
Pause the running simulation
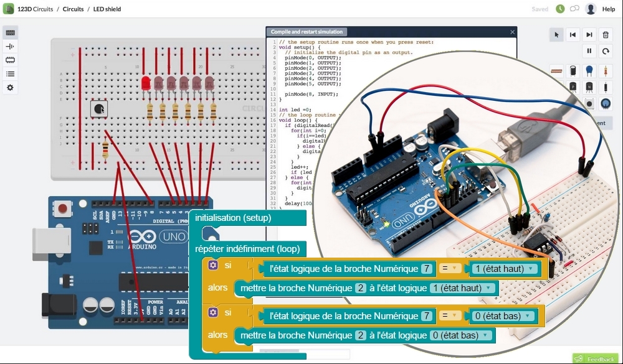589,51
